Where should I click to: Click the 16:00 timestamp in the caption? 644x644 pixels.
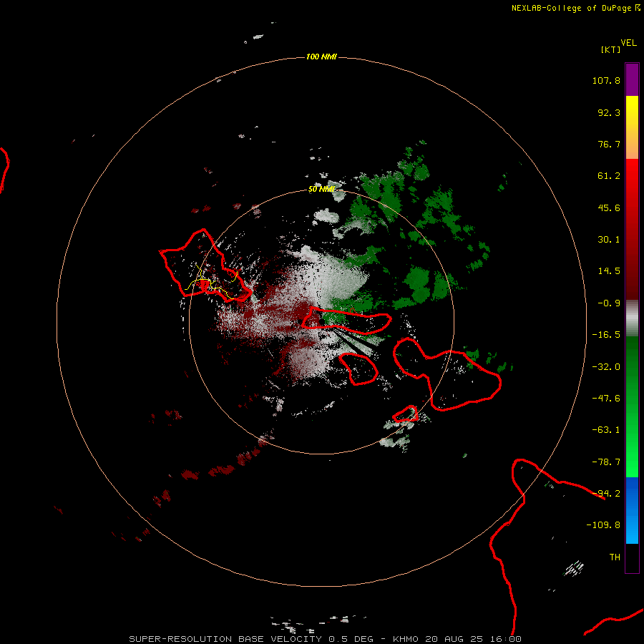tap(506, 639)
